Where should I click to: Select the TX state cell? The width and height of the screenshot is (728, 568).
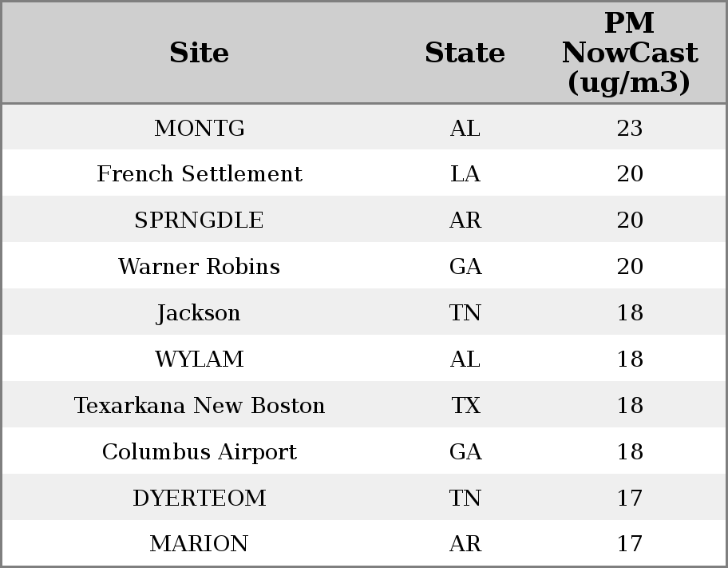(x=465, y=405)
